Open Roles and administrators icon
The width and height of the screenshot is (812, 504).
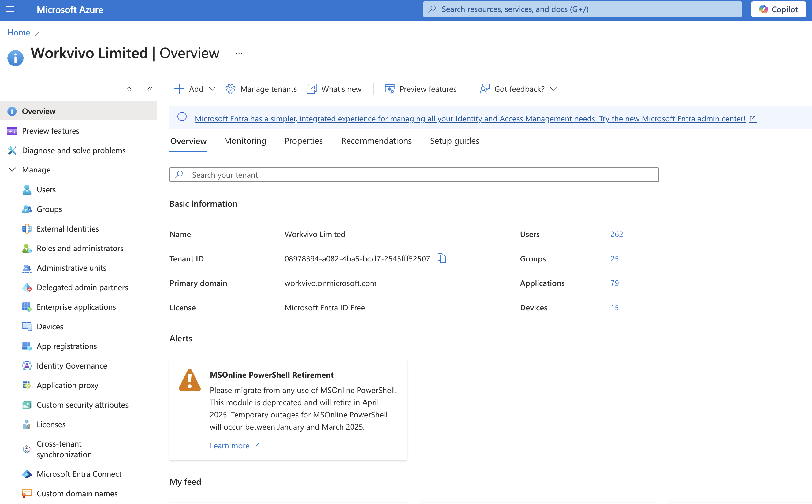(27, 248)
